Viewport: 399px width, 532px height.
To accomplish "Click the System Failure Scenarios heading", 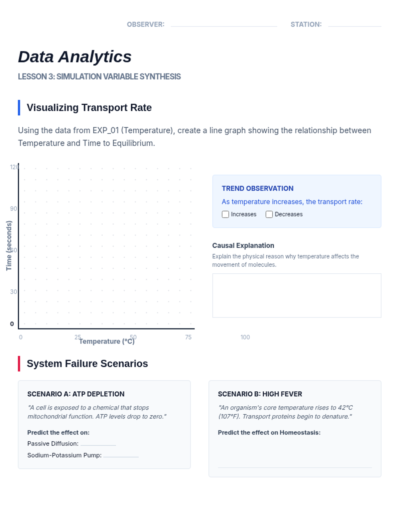I will coord(87,364).
